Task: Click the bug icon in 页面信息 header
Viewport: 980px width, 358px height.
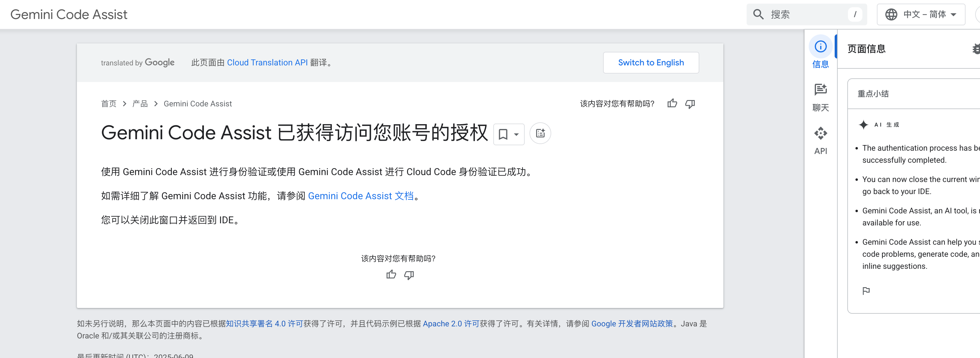Action: coord(976,49)
